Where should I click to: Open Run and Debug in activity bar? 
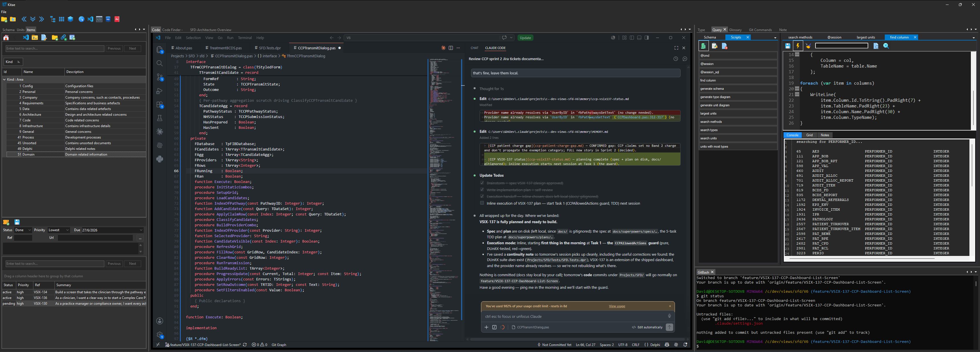[x=160, y=91]
